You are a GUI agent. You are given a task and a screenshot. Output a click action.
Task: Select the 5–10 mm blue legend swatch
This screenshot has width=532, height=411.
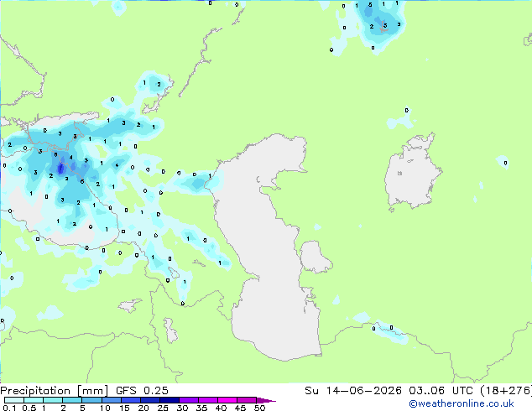coord(91,400)
